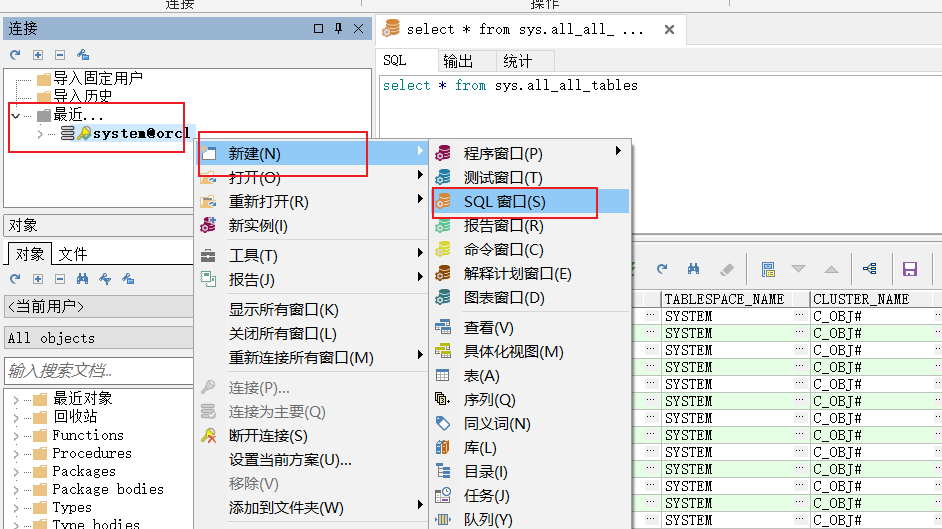
Task: Select 关闭所有窗口(L)
Action: (312, 334)
